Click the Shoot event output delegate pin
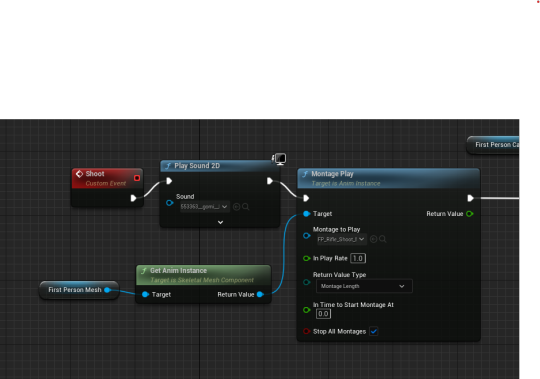 pyautogui.click(x=137, y=178)
